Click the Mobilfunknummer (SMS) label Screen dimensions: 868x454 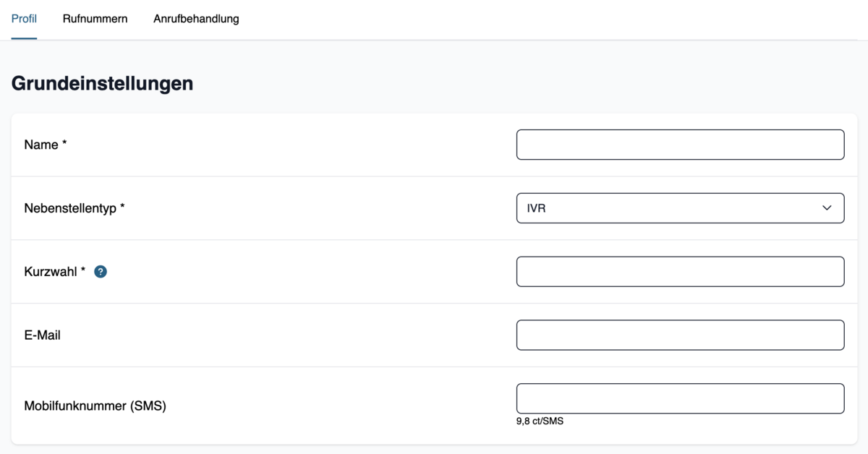[95, 406]
